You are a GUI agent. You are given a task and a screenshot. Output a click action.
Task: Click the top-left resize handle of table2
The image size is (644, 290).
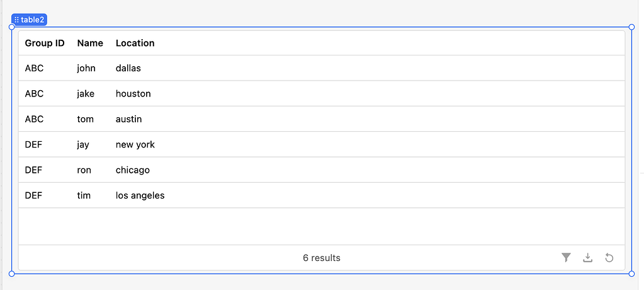[11, 27]
